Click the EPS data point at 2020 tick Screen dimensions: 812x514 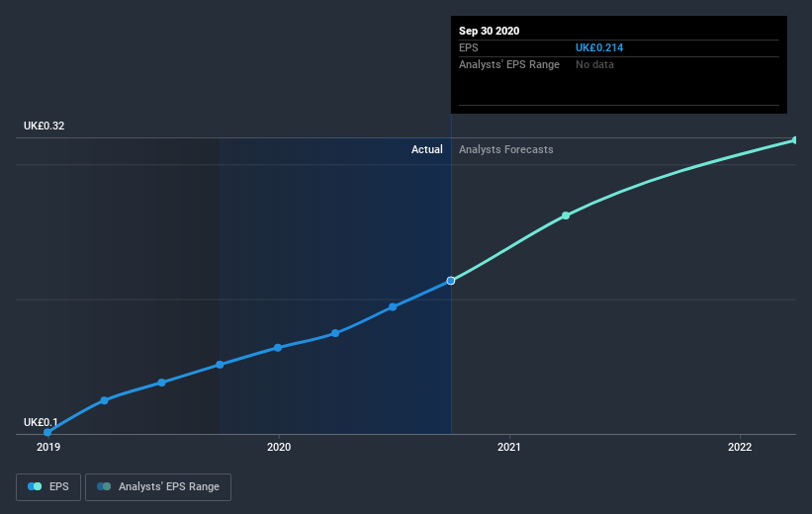278,348
